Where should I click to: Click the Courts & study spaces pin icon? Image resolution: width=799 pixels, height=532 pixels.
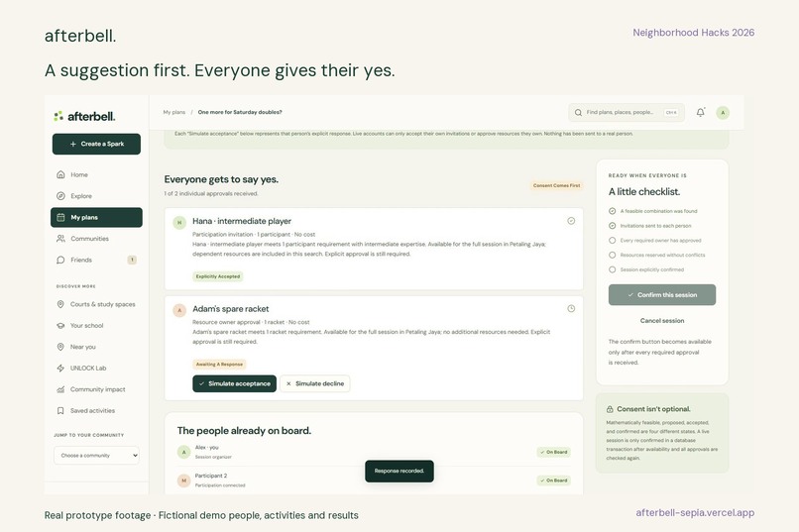(60, 304)
